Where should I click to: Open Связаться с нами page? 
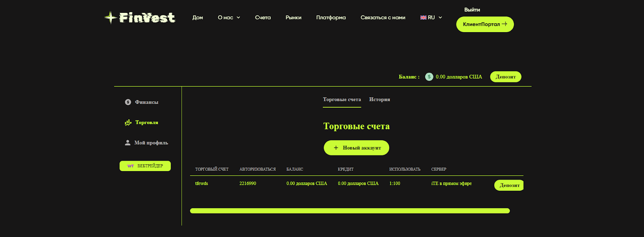(383, 18)
